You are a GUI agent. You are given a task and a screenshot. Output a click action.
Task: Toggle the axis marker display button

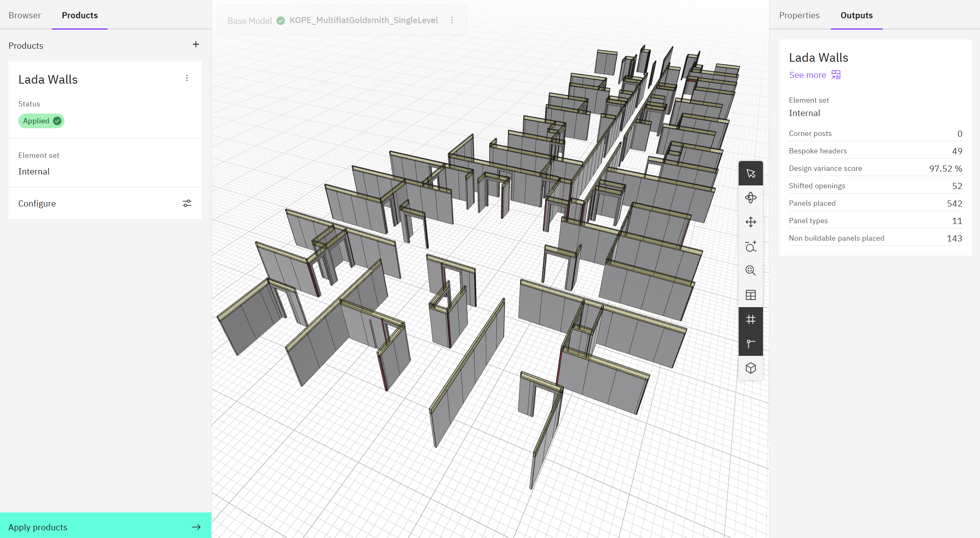point(750,344)
